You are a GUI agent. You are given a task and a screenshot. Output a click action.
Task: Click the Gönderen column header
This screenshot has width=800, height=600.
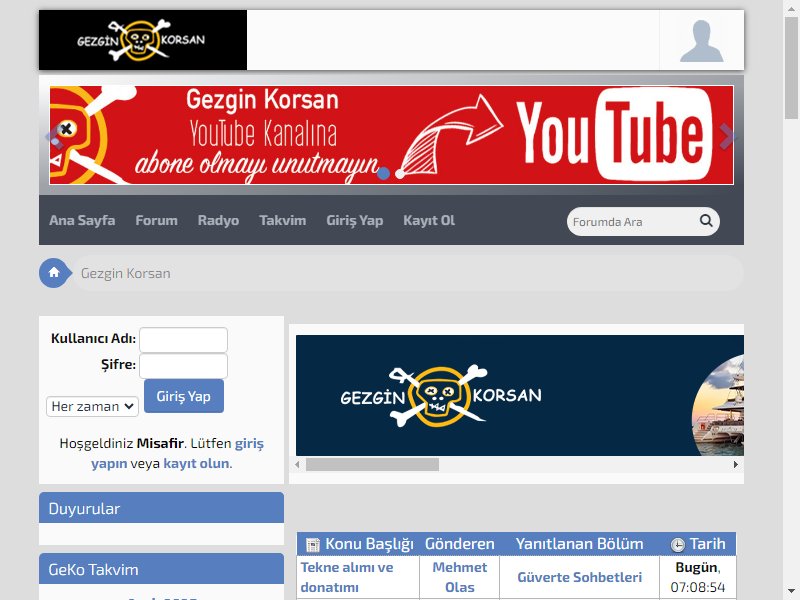tap(460, 544)
